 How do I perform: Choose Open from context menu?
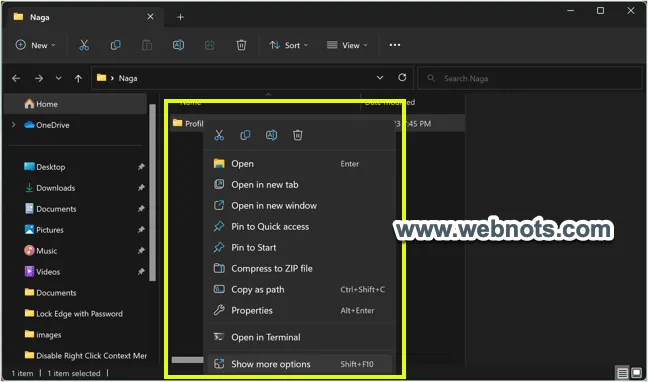(299, 164)
